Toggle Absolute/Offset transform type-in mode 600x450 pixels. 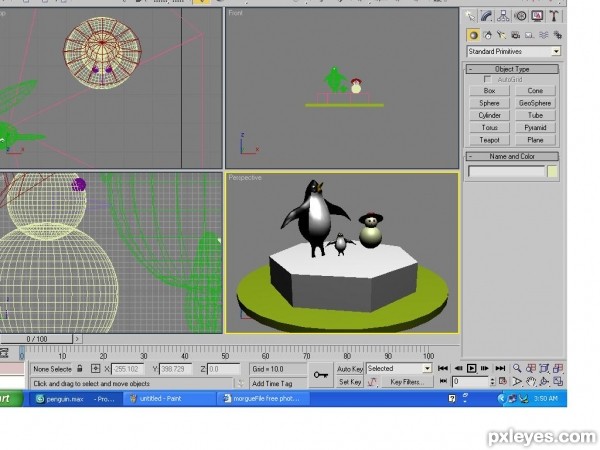tap(95, 369)
